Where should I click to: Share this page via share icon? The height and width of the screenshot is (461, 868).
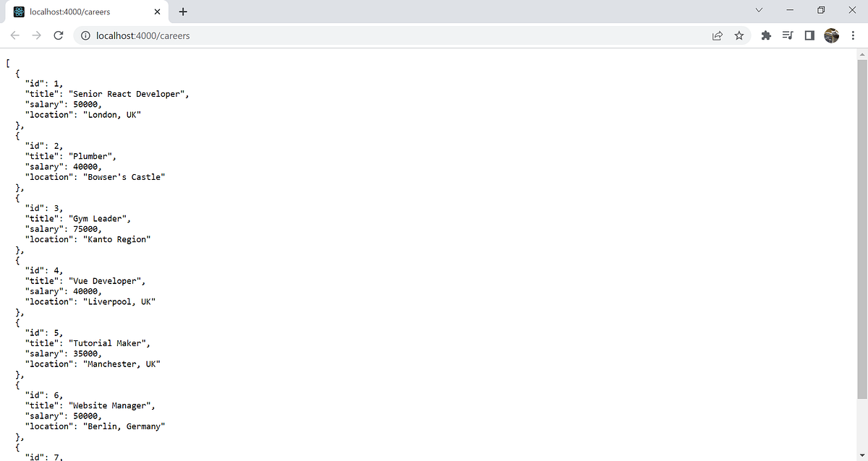pyautogui.click(x=717, y=35)
